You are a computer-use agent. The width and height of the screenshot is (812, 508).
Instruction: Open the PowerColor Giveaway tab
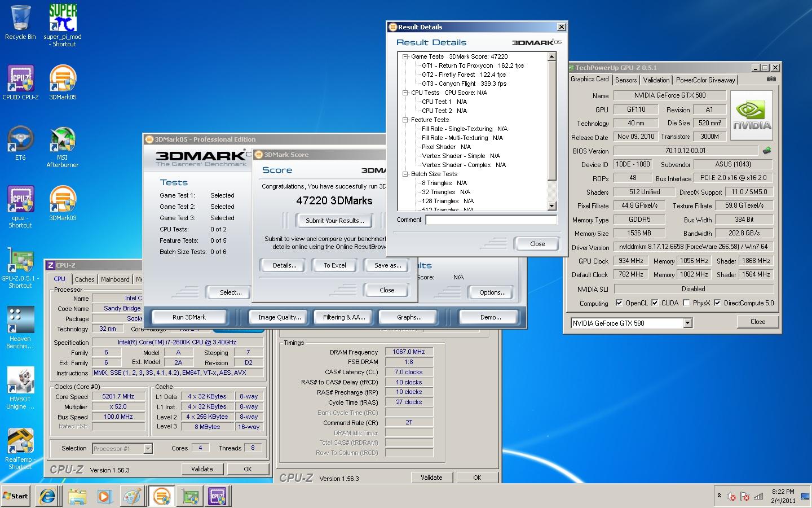click(705, 80)
